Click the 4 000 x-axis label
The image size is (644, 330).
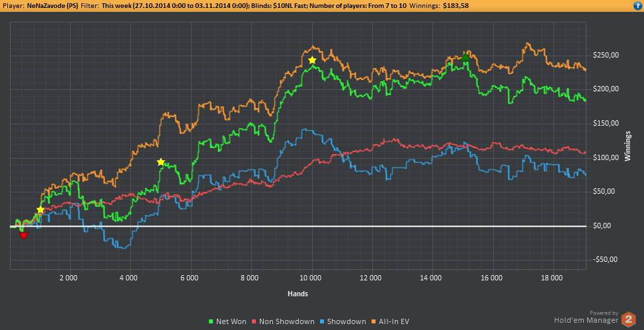[130, 278]
